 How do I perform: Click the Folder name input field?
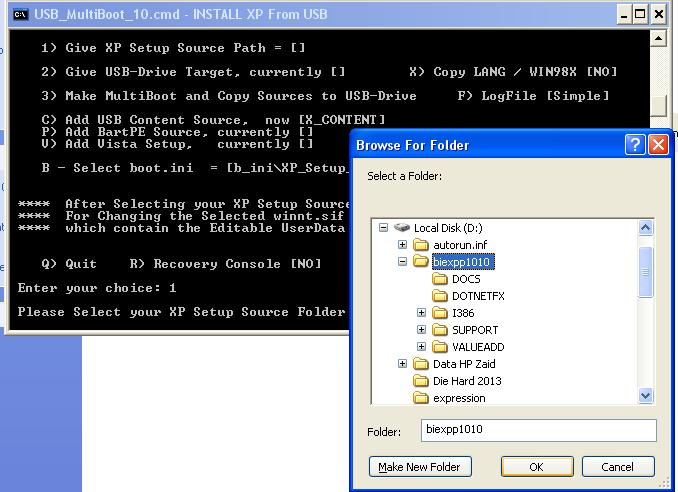click(539, 430)
